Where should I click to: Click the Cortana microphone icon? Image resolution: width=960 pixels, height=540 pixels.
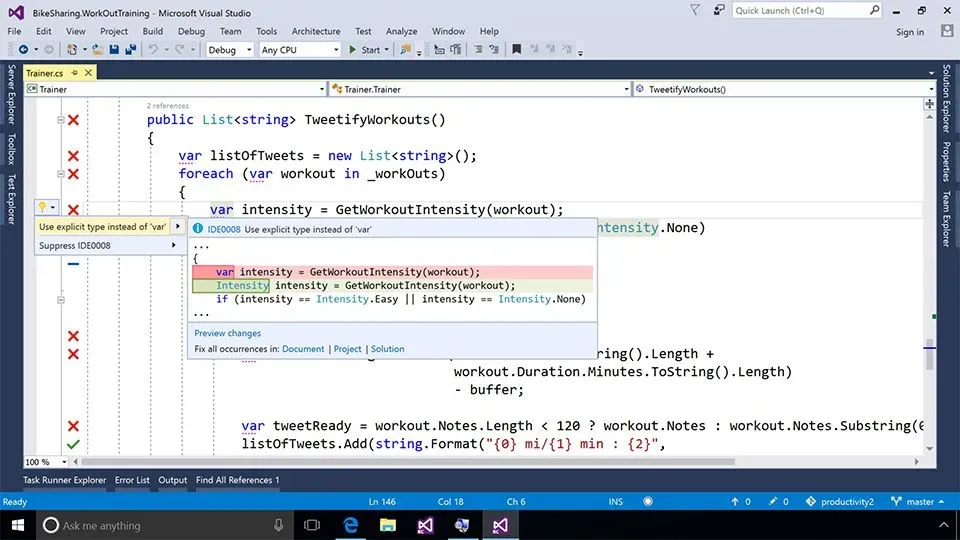coord(279,525)
